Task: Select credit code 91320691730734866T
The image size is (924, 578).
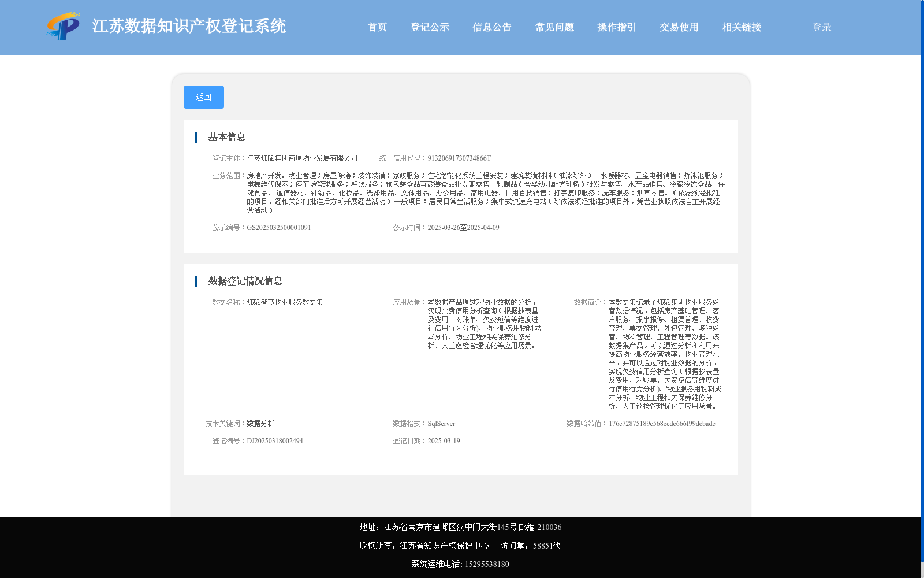Action: click(459, 158)
